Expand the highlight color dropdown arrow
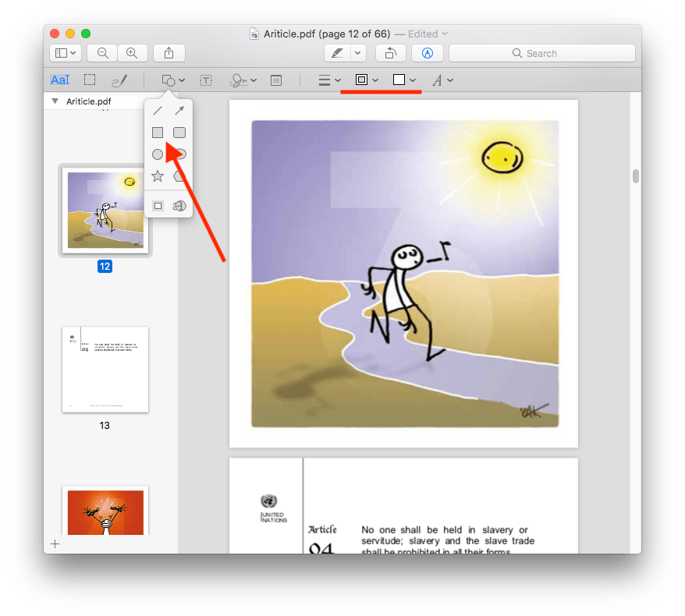The image size is (685, 616). [358, 53]
